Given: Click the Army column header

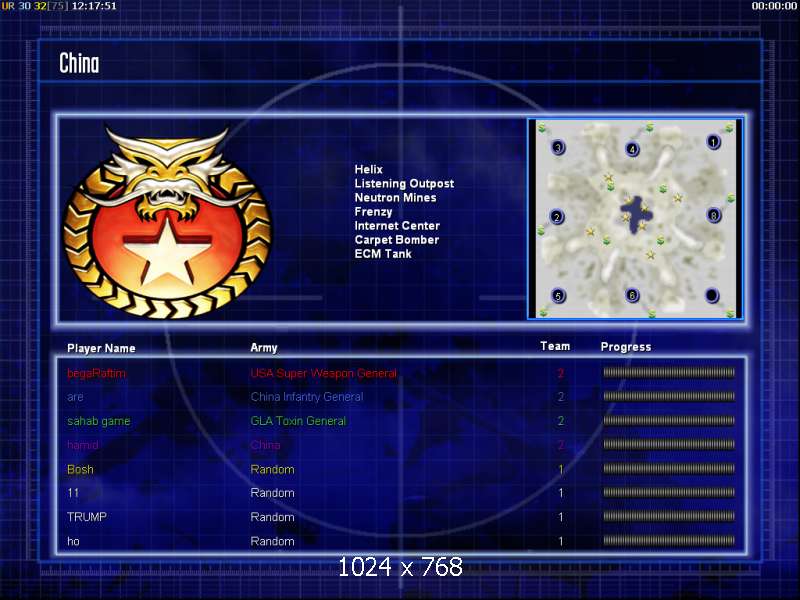Looking at the screenshot, I should pos(264,348).
